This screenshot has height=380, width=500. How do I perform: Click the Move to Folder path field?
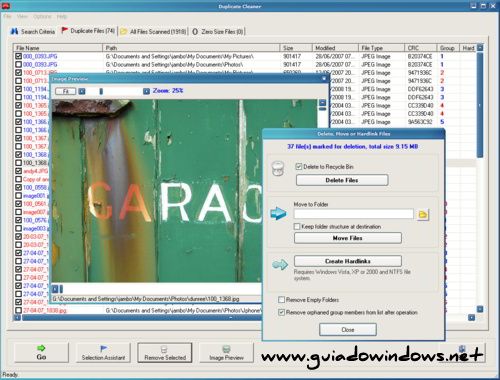354,214
